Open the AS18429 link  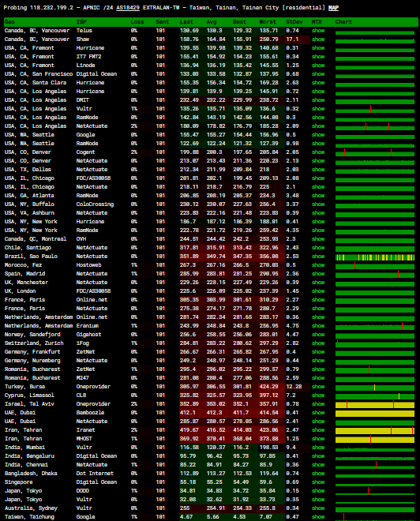point(128,8)
